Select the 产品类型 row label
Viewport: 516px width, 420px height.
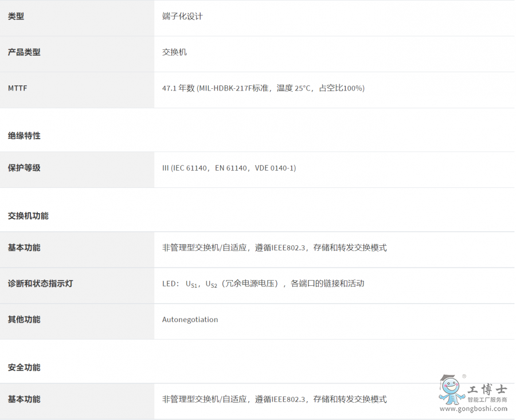click(x=24, y=52)
